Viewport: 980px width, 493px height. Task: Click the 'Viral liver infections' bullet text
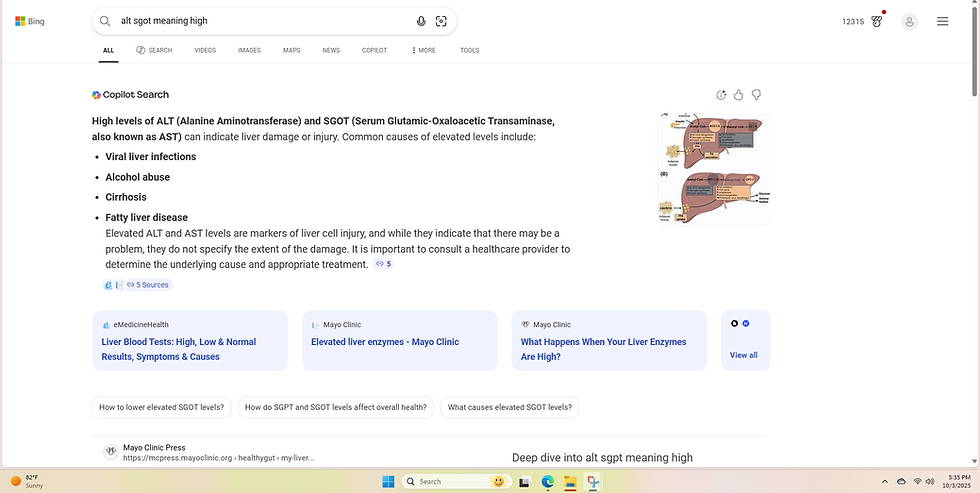pyautogui.click(x=151, y=157)
